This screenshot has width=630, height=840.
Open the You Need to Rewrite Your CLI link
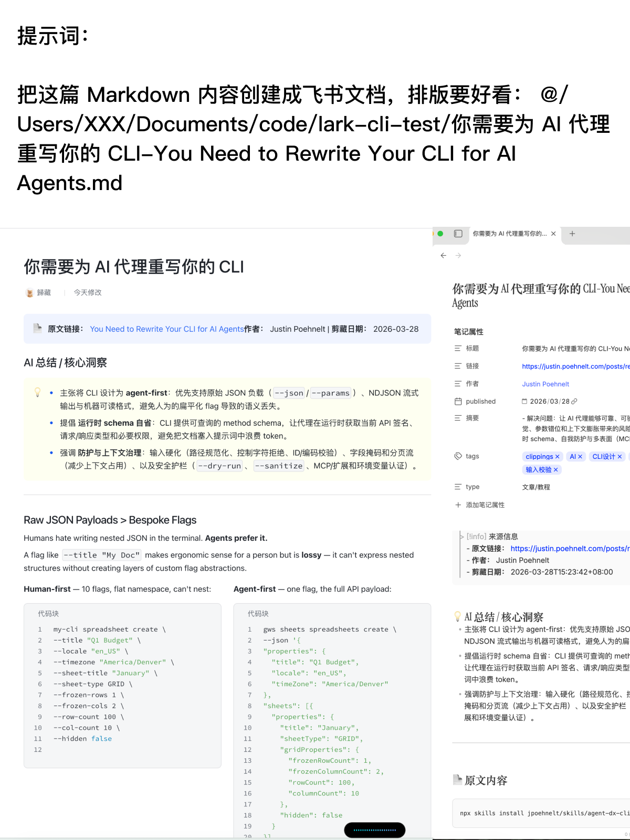pos(166,329)
